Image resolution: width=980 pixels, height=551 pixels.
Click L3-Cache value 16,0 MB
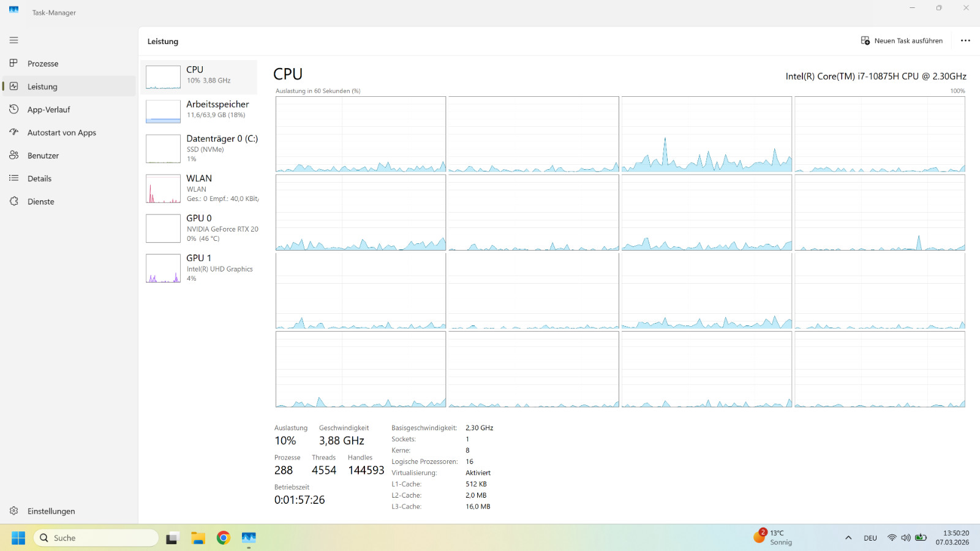pyautogui.click(x=478, y=506)
